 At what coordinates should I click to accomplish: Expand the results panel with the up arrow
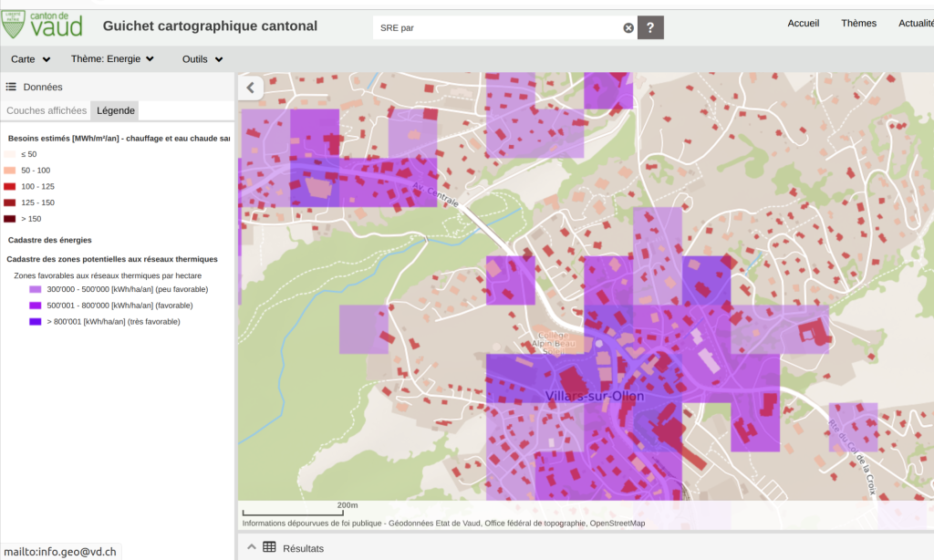[x=251, y=547]
